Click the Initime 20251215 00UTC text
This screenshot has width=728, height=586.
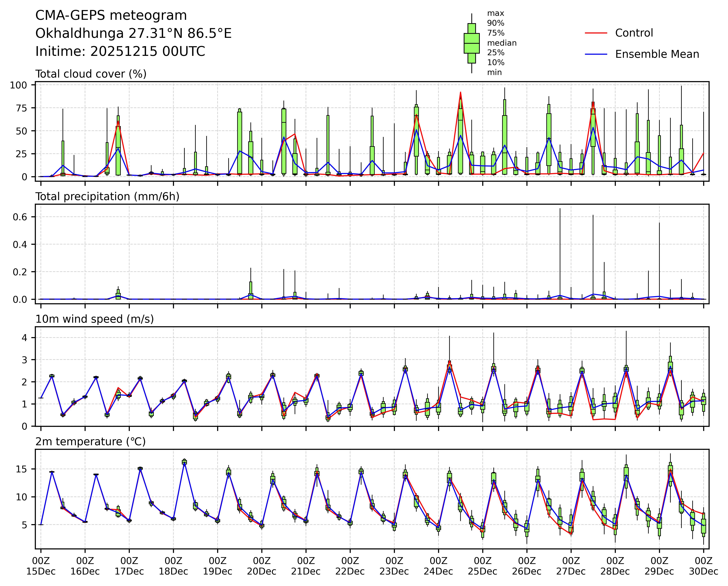(x=120, y=52)
